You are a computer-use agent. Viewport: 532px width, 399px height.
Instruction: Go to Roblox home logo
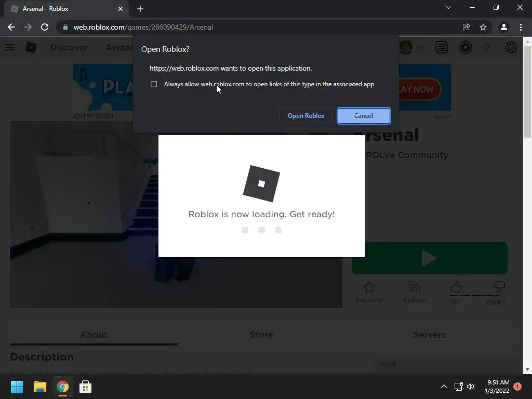pos(31,47)
